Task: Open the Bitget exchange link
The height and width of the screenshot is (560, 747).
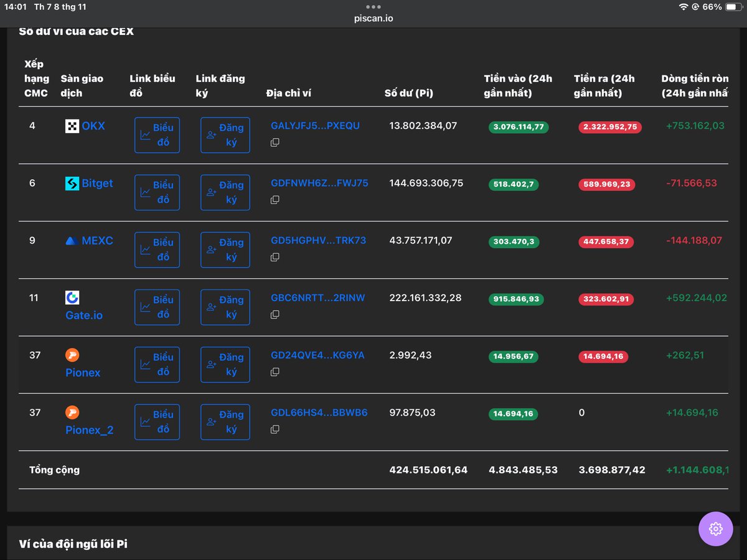Action: [98, 184]
